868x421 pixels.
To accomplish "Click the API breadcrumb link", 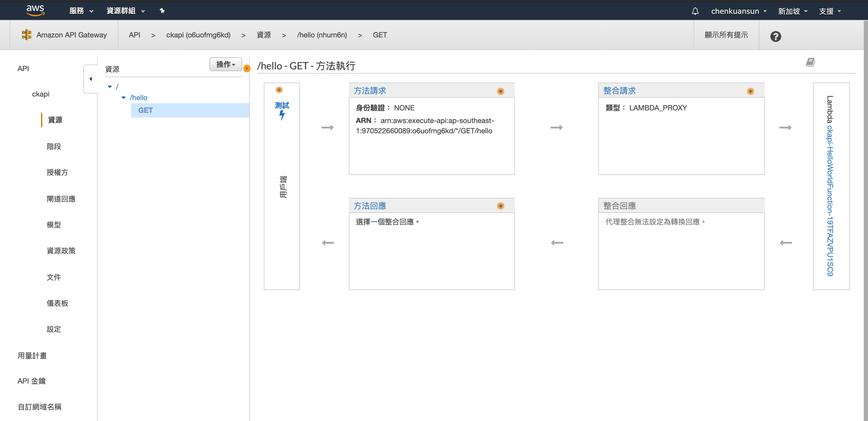I will pyautogui.click(x=134, y=35).
